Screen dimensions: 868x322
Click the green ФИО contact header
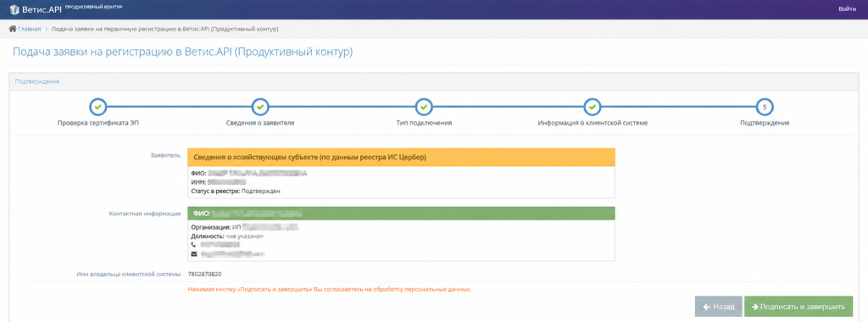[x=401, y=213]
